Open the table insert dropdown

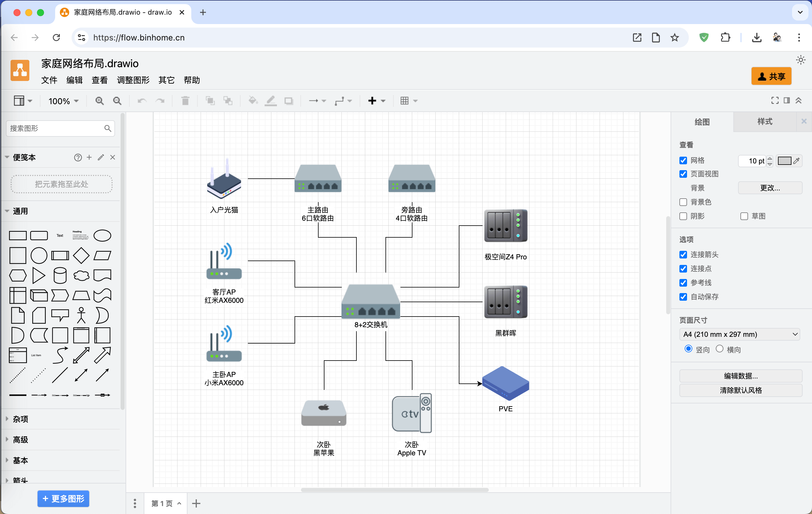point(409,101)
